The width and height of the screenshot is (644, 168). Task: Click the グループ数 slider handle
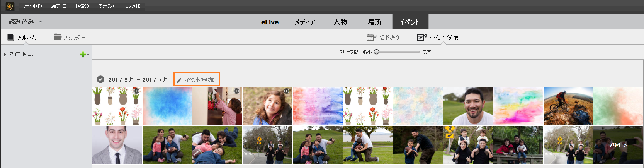click(x=377, y=51)
